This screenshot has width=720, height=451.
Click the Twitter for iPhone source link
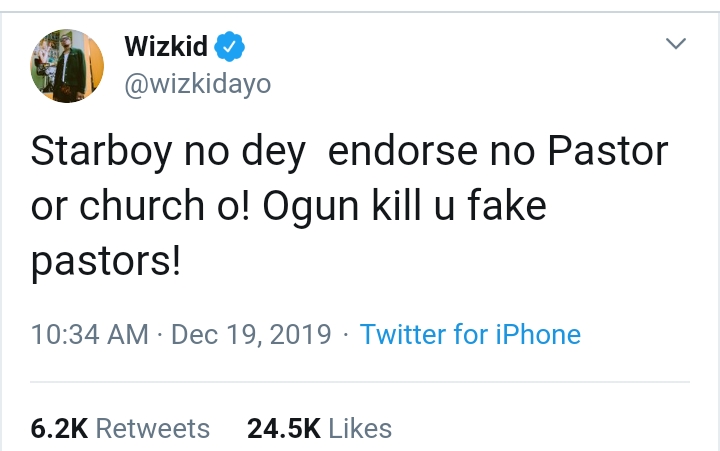(470, 334)
